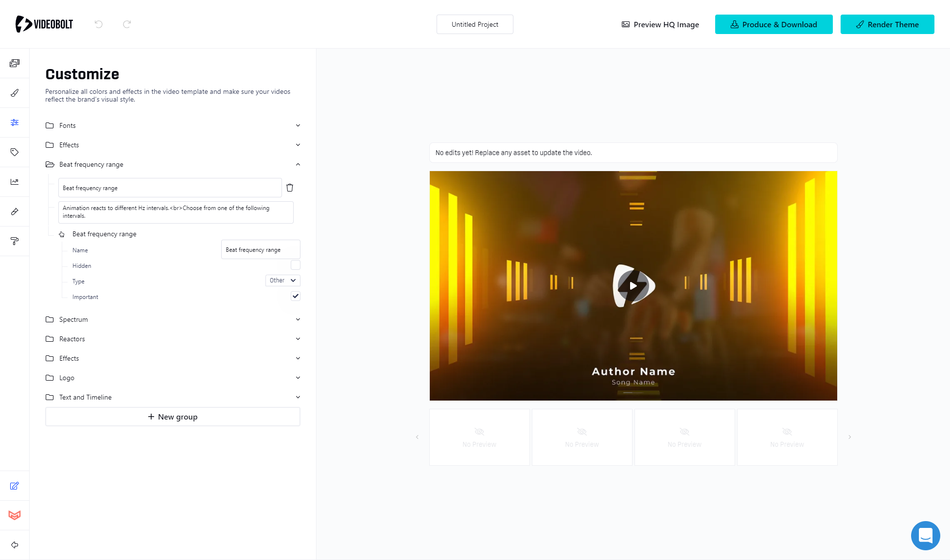Expand the Text and Timeline group
Viewport: 950px width, 560px height.
(298, 397)
